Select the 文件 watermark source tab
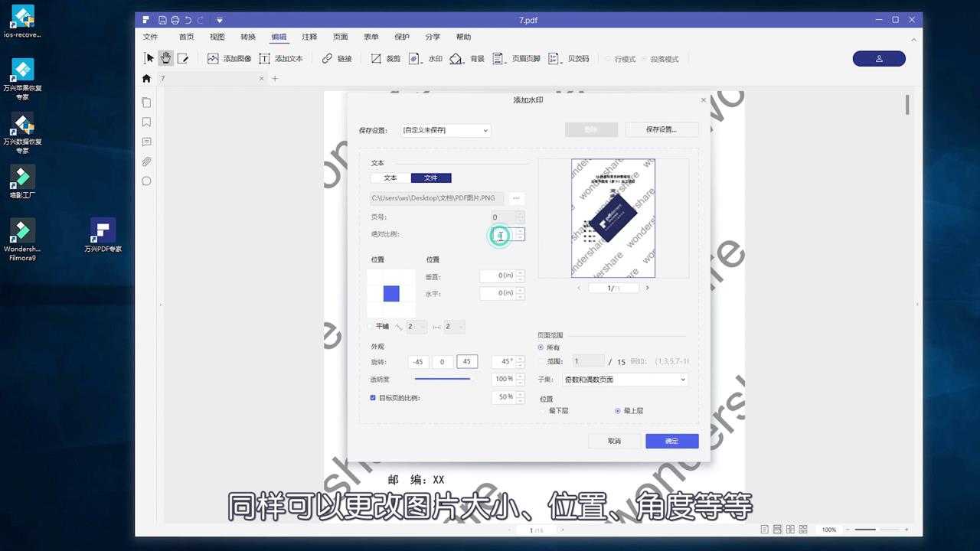 click(x=431, y=178)
